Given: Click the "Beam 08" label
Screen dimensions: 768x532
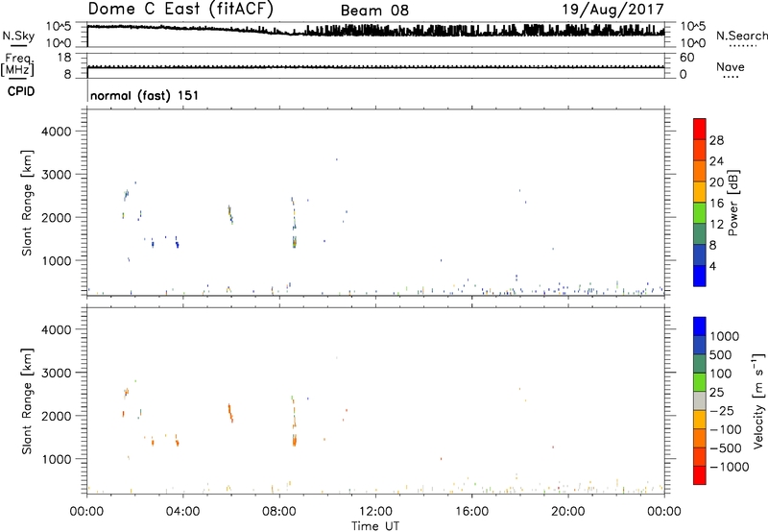Looking at the screenshot, I should click(x=374, y=11).
